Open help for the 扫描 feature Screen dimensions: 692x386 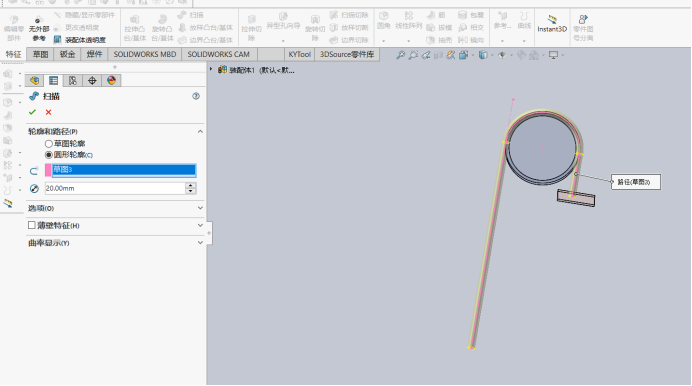click(x=196, y=96)
